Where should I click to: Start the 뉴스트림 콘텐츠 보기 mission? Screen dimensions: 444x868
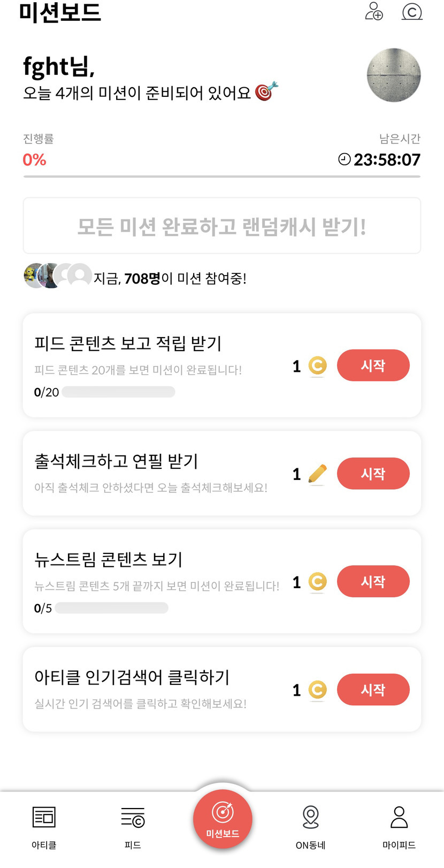(x=373, y=581)
